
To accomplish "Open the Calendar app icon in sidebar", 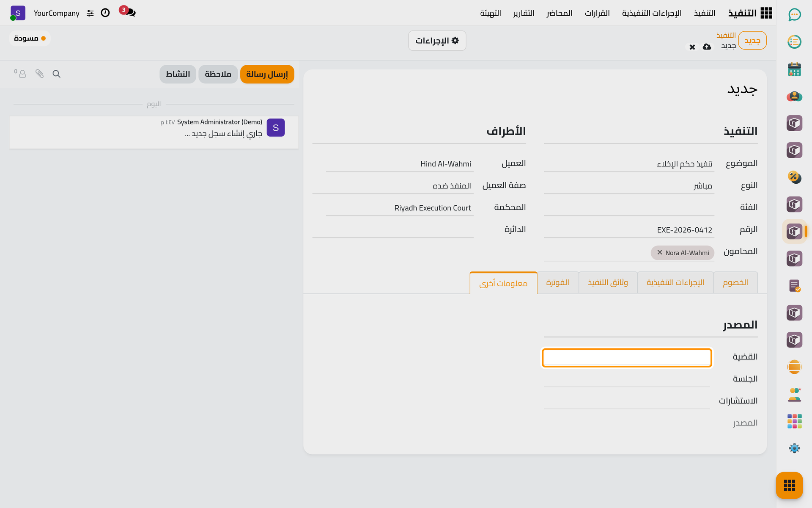I will pos(794,69).
